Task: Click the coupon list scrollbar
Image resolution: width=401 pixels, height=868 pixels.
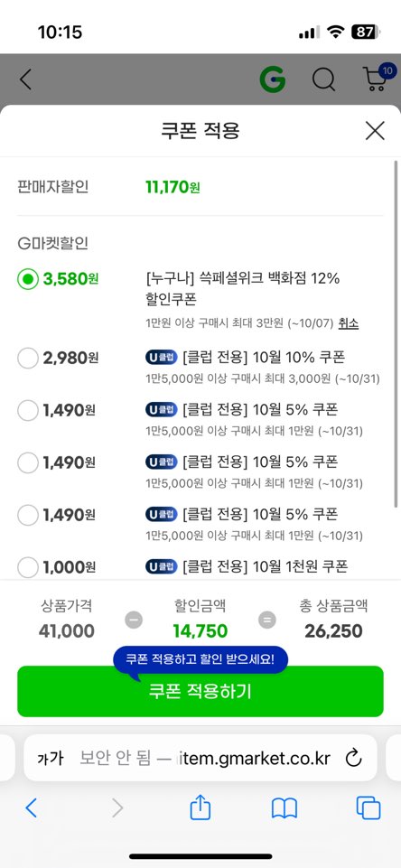Action: point(396,334)
